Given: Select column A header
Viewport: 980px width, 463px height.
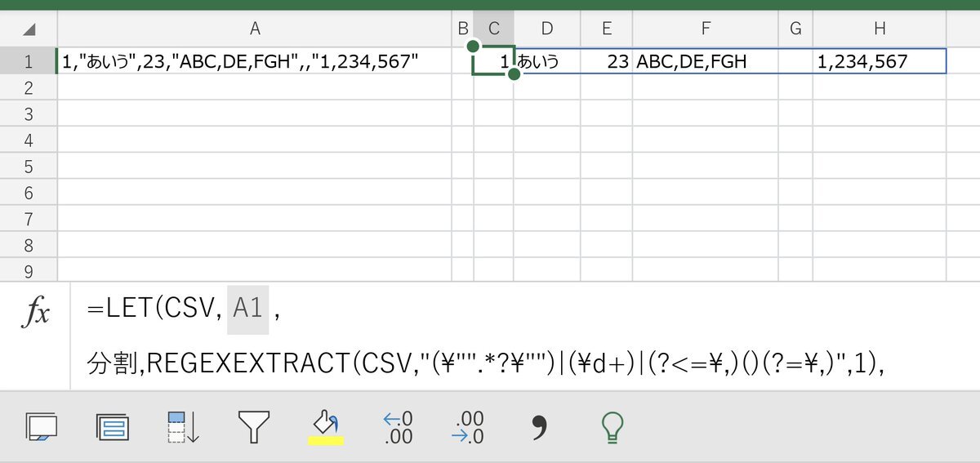Looking at the screenshot, I should [255, 29].
